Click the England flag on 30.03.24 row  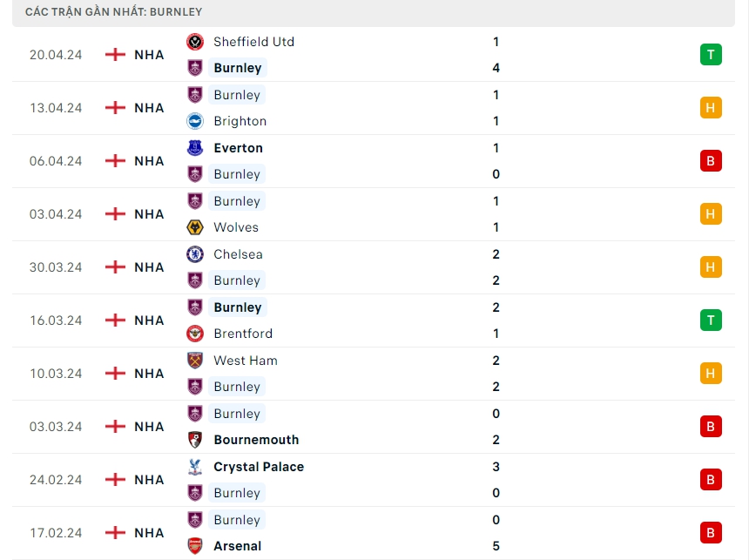click(x=115, y=267)
